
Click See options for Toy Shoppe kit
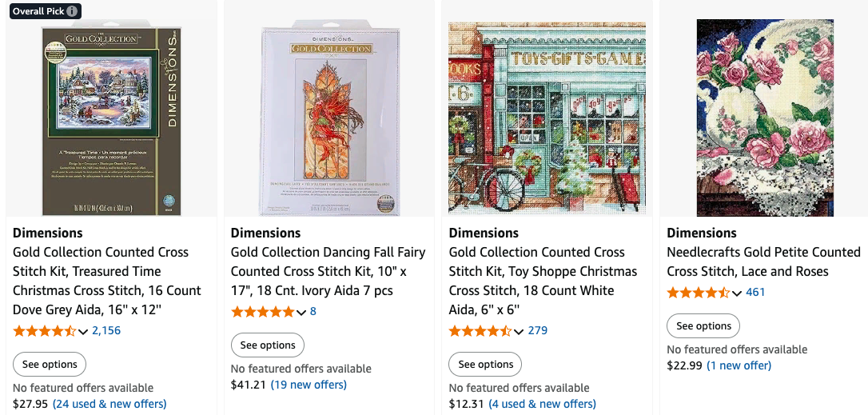pyautogui.click(x=485, y=365)
